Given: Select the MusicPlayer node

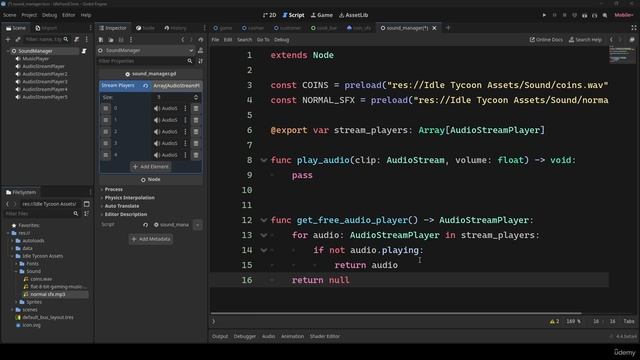Looking at the screenshot, I should tap(36, 59).
